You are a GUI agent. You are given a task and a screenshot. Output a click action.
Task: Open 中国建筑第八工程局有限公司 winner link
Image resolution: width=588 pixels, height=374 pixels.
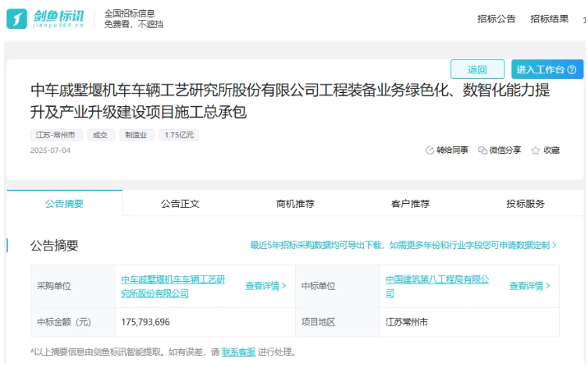click(x=437, y=286)
